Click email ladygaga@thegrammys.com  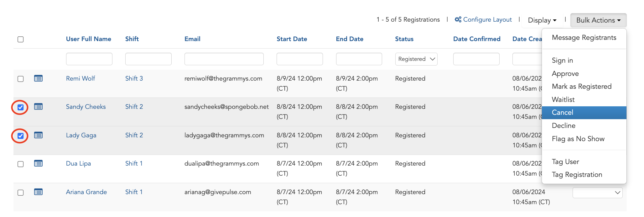pyautogui.click(x=224, y=135)
